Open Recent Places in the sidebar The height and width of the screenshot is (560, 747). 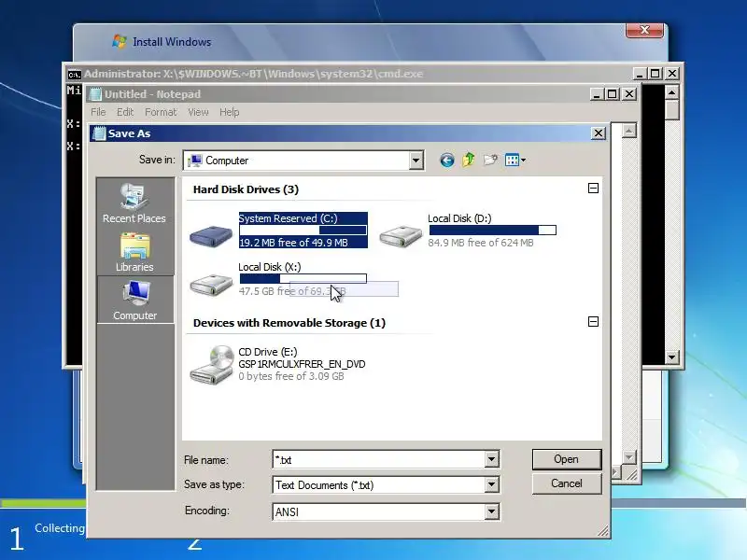click(x=134, y=203)
